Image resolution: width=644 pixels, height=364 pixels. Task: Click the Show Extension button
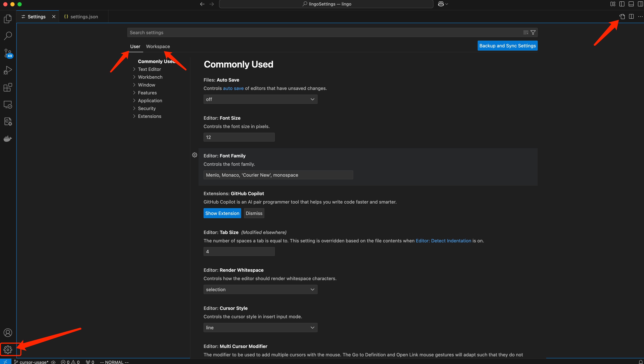click(x=222, y=213)
